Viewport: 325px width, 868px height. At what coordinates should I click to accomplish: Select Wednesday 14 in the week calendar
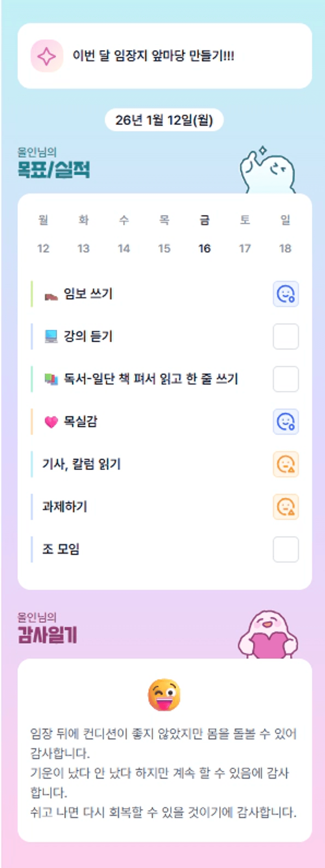coord(124,248)
